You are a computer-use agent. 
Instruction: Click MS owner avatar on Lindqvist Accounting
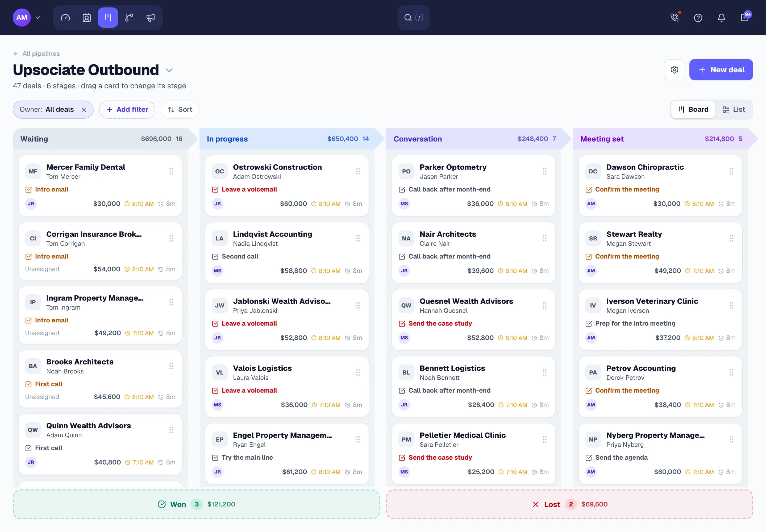218,271
